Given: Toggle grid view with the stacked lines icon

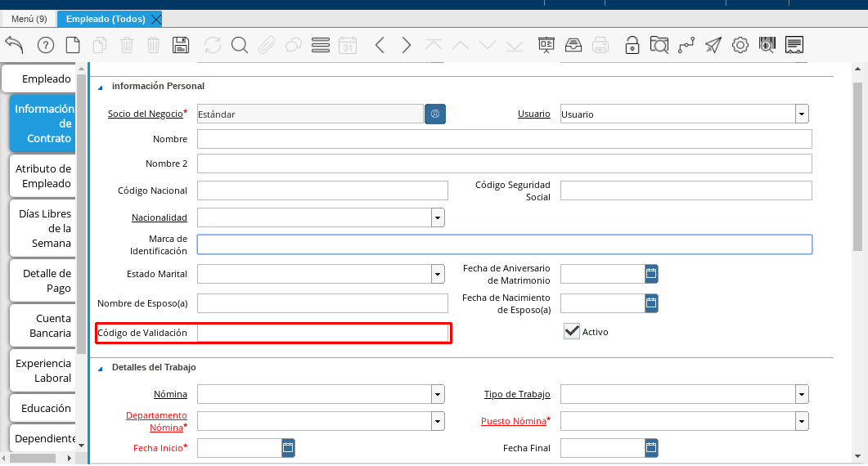Looking at the screenshot, I should pyautogui.click(x=321, y=45).
